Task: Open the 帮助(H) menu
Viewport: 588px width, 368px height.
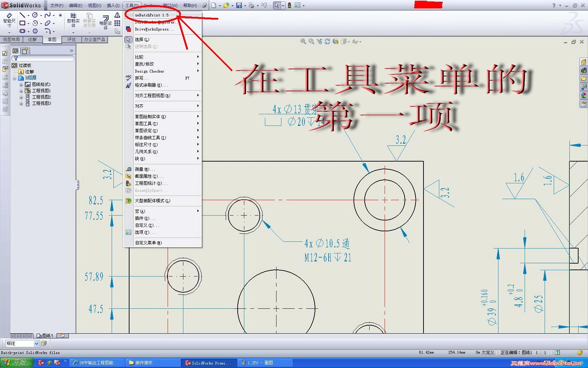Action: click(x=190, y=6)
